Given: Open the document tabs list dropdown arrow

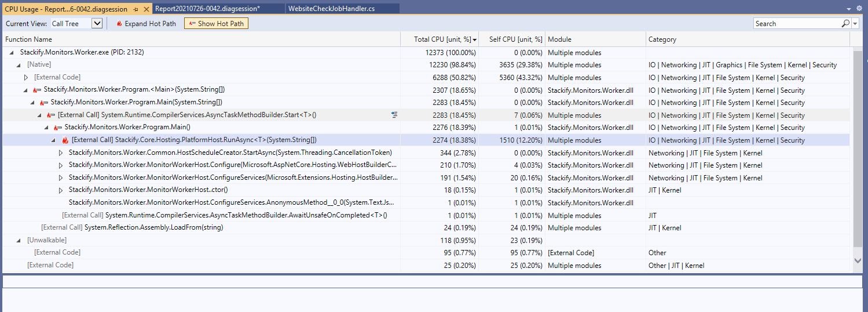Looking at the screenshot, I should pos(850,9).
